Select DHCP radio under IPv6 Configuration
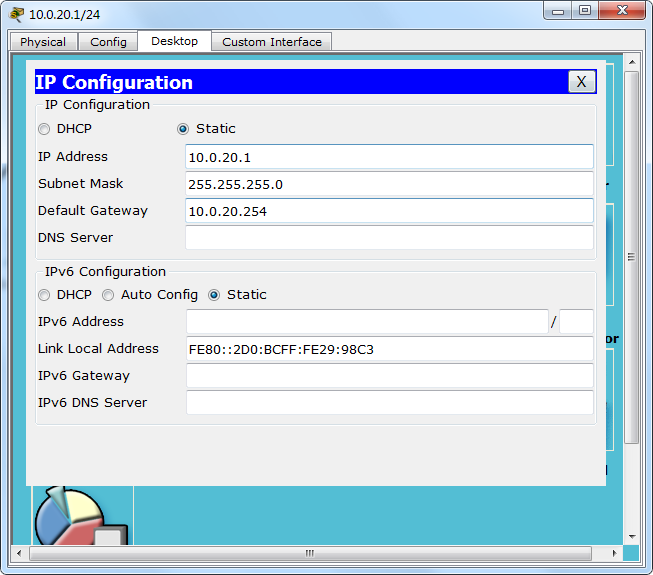The width and height of the screenshot is (653, 575). point(44,295)
